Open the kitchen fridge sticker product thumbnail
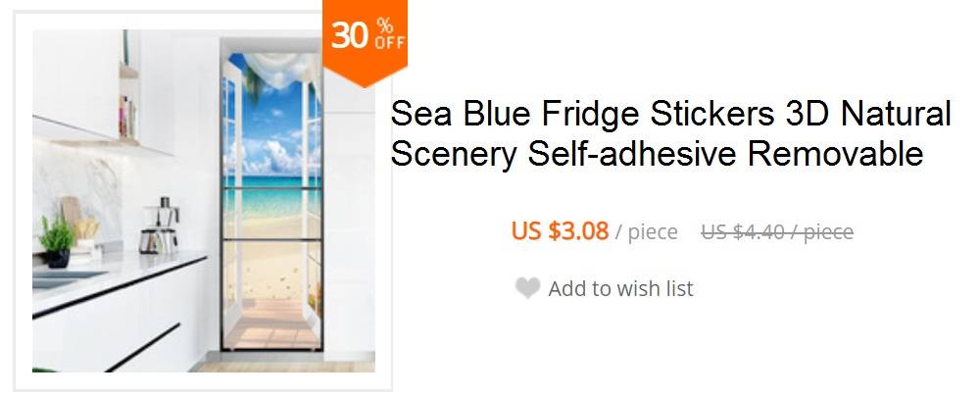 pyautogui.click(x=204, y=201)
